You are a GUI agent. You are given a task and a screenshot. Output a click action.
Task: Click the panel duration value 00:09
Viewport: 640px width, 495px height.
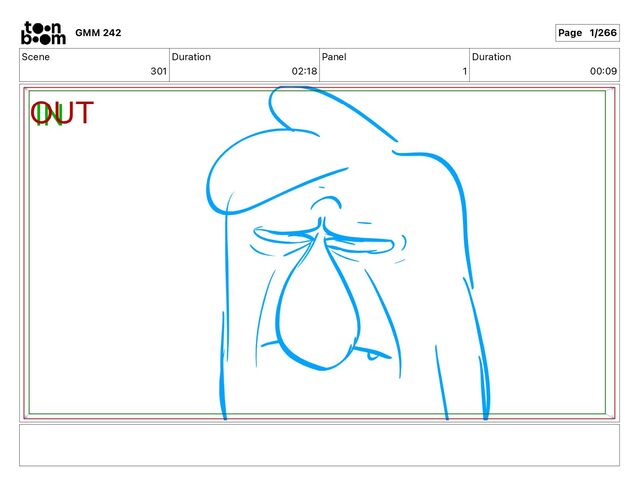pyautogui.click(x=603, y=71)
